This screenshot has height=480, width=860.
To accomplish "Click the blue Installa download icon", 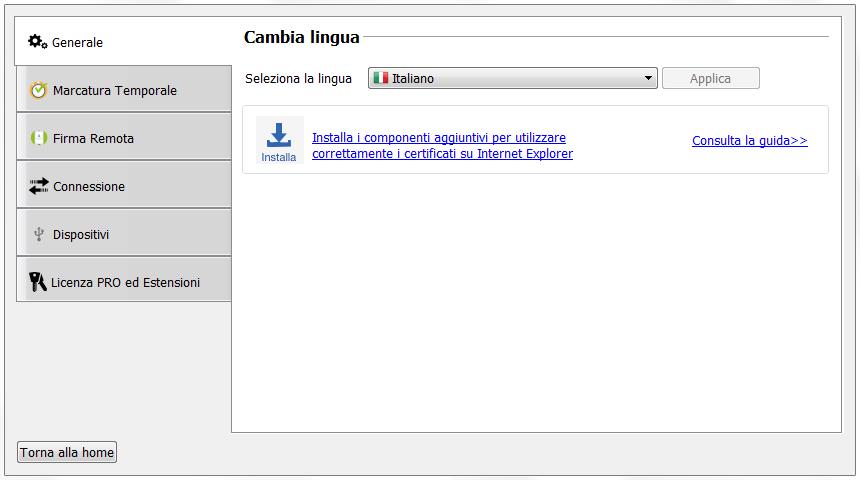I will pyautogui.click(x=279, y=135).
